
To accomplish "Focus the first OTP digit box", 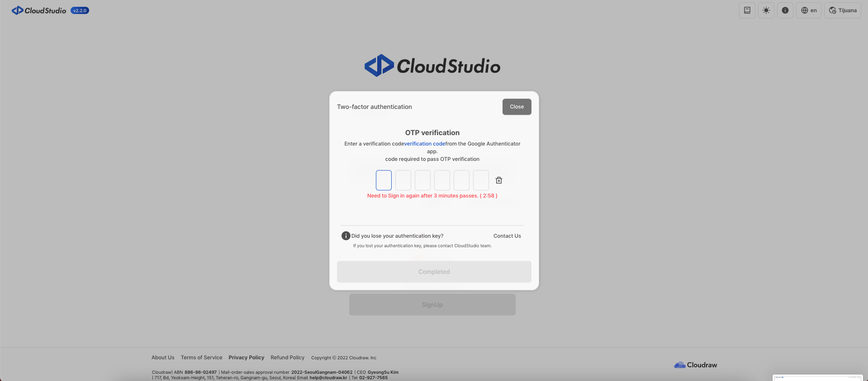I will point(384,180).
